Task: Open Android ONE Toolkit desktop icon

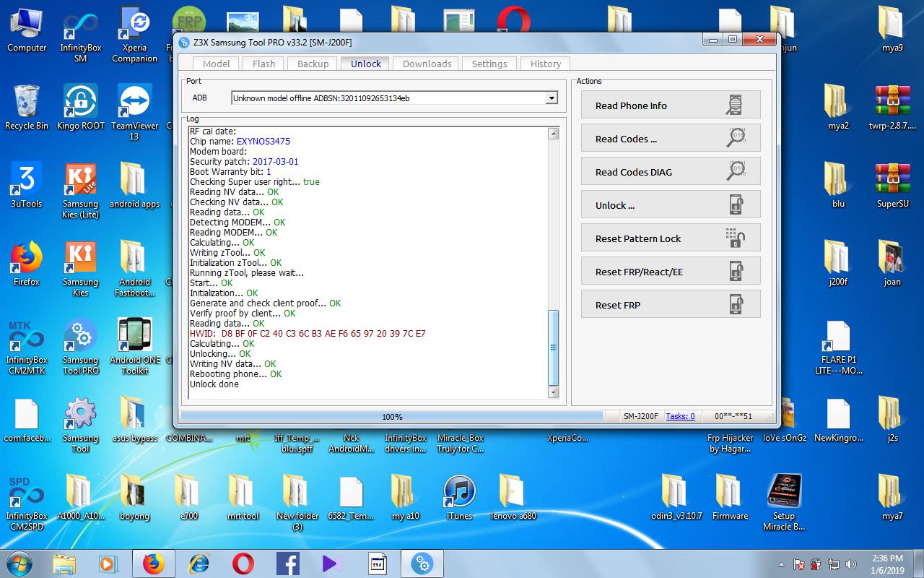Action: [x=135, y=346]
